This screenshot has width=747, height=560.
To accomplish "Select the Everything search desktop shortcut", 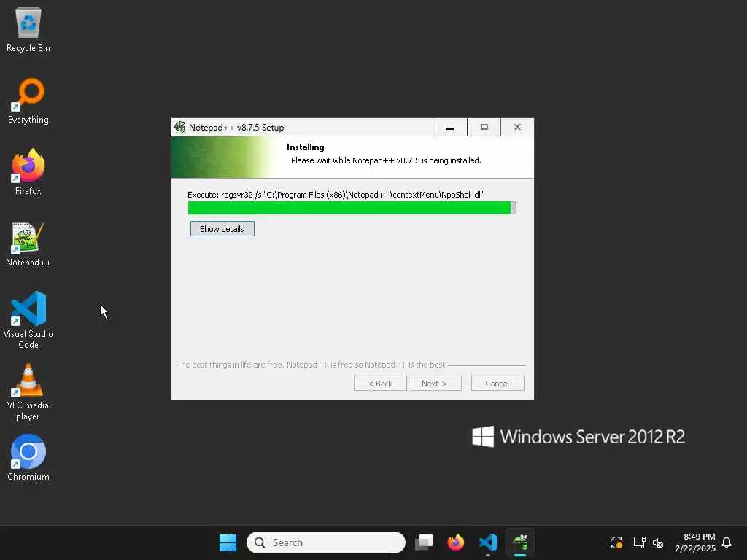I will pos(28,101).
